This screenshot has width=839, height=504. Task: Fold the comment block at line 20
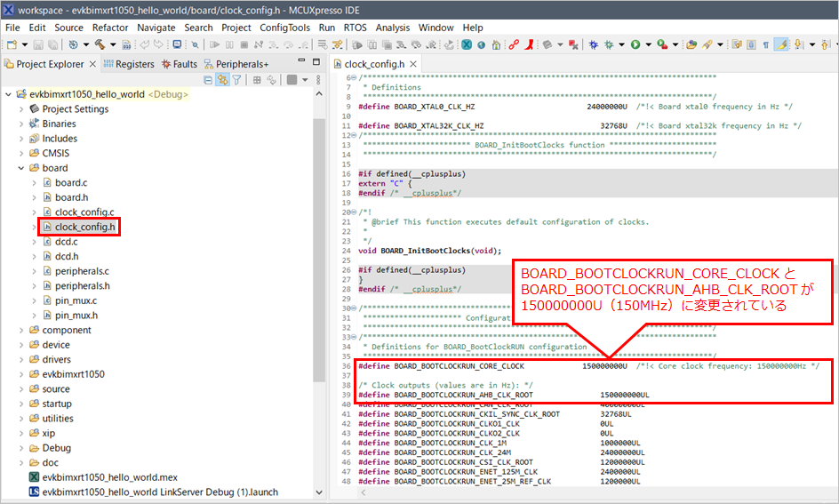coord(354,212)
